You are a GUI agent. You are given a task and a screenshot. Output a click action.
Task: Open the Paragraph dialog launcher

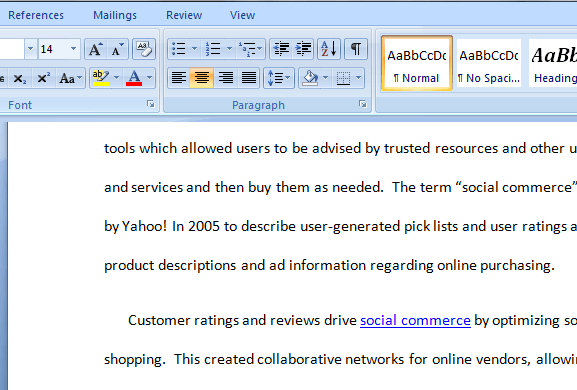pos(363,104)
